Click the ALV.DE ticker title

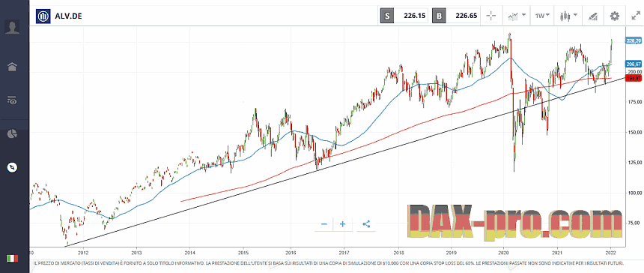68,16
